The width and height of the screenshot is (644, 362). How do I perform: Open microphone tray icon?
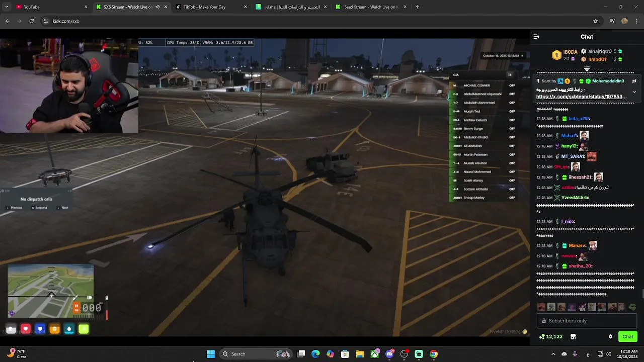tap(575, 354)
